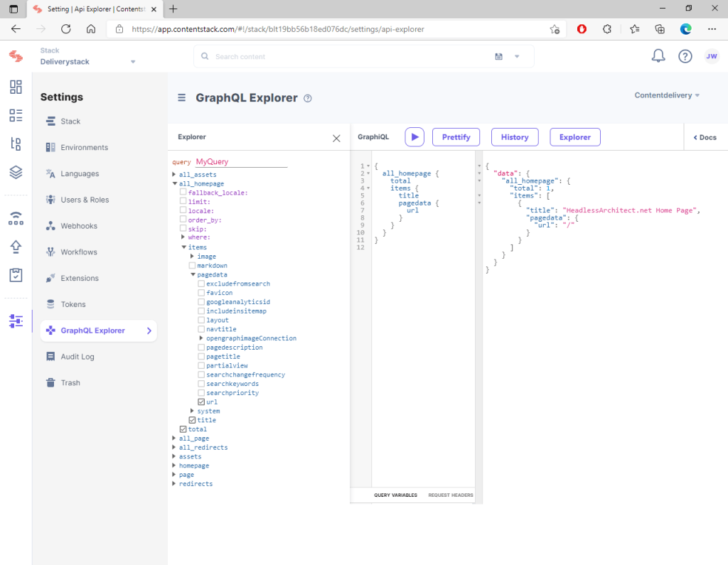Open the dashboard icon in left rail

[16, 87]
